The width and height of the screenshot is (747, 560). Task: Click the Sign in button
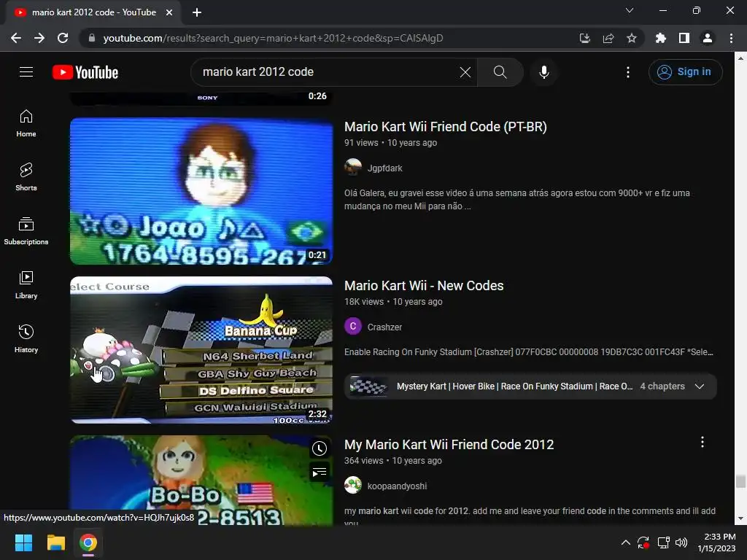point(685,72)
